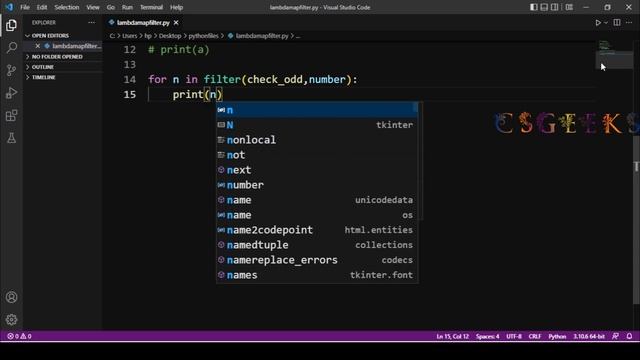Screen dimensions: 640x360
Task: Close the lambdamapfilter.py editor tab
Action: 176,23
